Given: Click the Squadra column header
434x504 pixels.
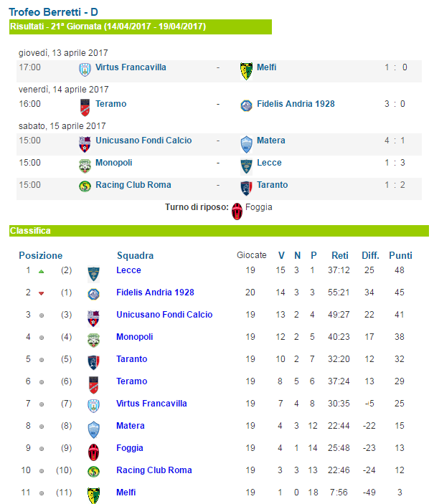Looking at the screenshot, I should pos(135,255).
